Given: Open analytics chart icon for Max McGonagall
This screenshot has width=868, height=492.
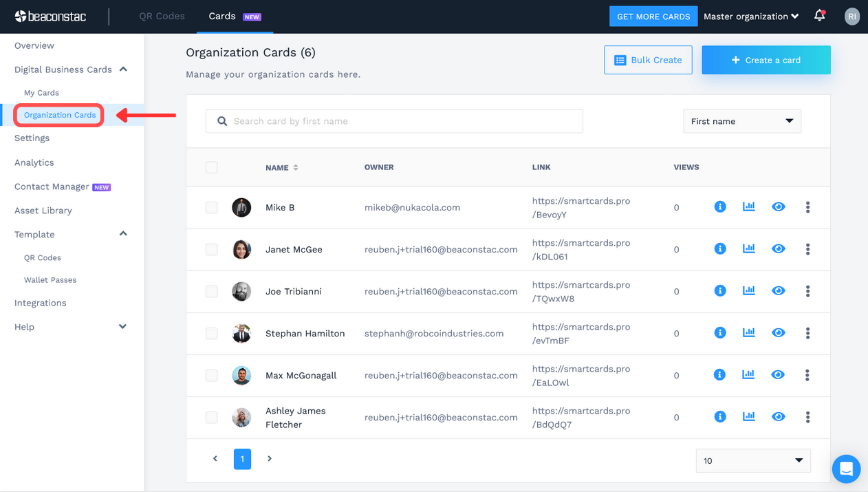Looking at the screenshot, I should pyautogui.click(x=749, y=374).
